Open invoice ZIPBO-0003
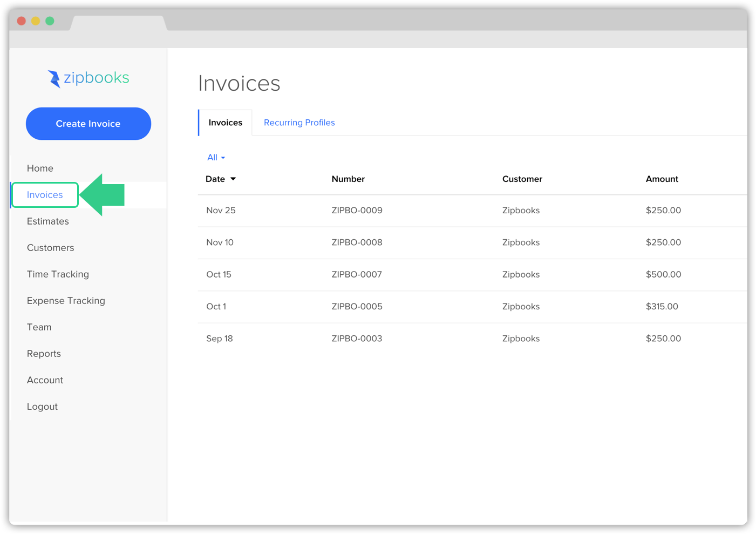 click(x=357, y=339)
